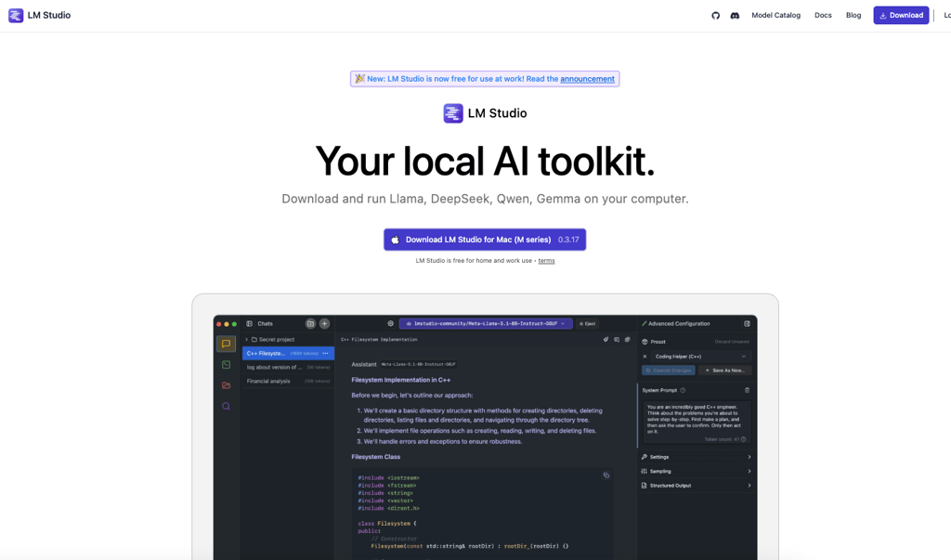Open the Financial analysis chat
951x560 pixels.
pos(288,381)
